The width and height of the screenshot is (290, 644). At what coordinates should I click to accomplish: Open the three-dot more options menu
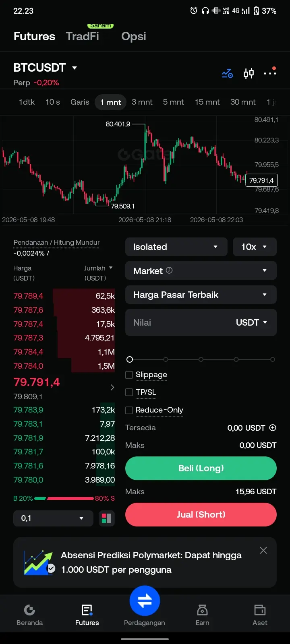click(270, 73)
